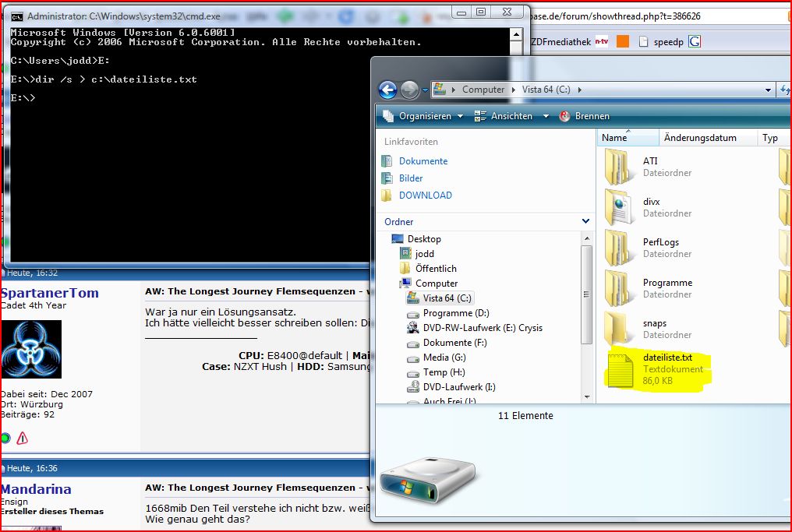Select the snaps folder icon
Screen dimensions: 792x532
pyautogui.click(x=619, y=329)
